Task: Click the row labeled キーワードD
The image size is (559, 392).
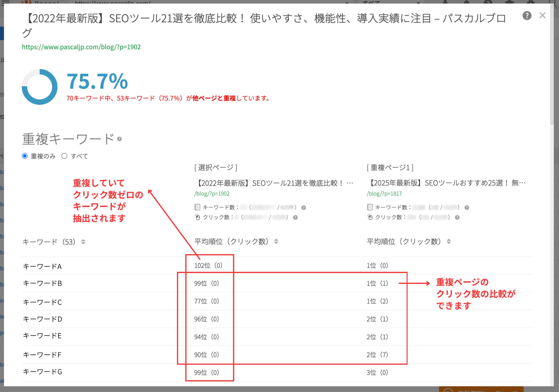Action: 277,319
